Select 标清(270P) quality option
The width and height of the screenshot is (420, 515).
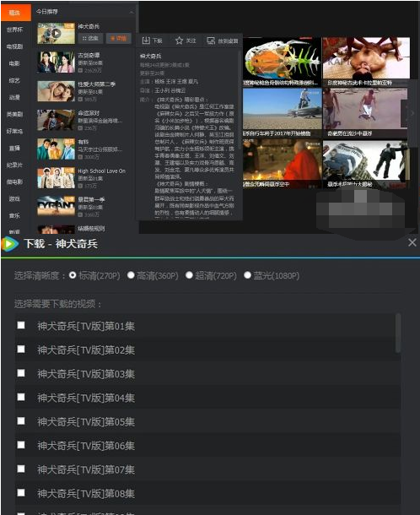pos(73,275)
